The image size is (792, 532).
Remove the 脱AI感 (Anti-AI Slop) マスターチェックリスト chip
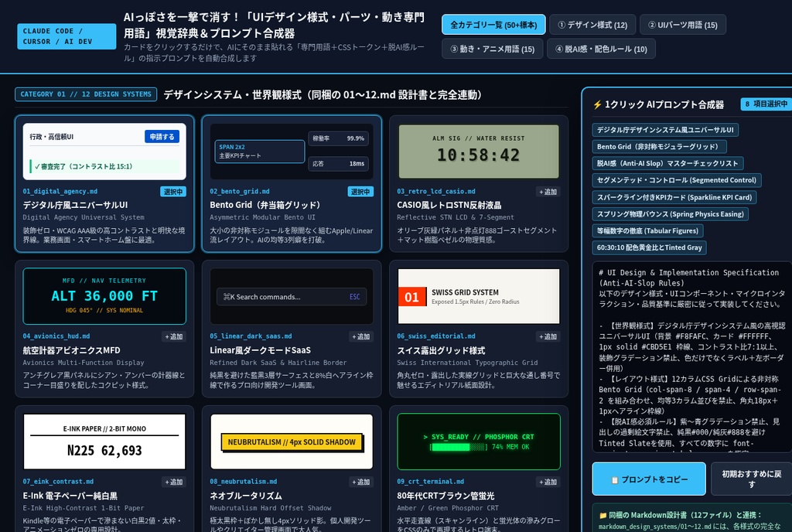pyautogui.click(x=667, y=163)
